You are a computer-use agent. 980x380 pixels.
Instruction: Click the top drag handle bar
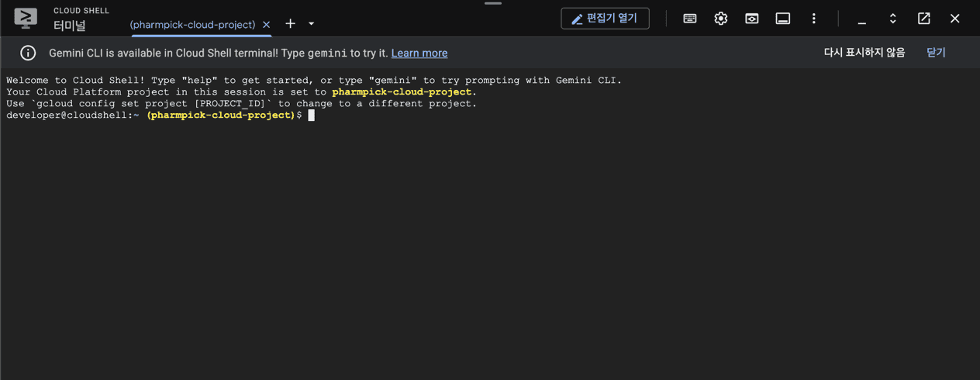click(x=492, y=3)
